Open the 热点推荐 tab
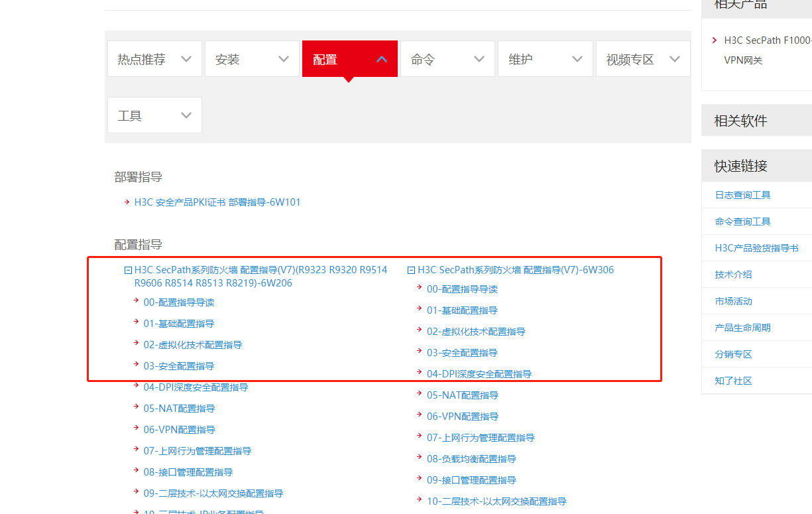The height and width of the screenshot is (514, 812). pyautogui.click(x=154, y=59)
